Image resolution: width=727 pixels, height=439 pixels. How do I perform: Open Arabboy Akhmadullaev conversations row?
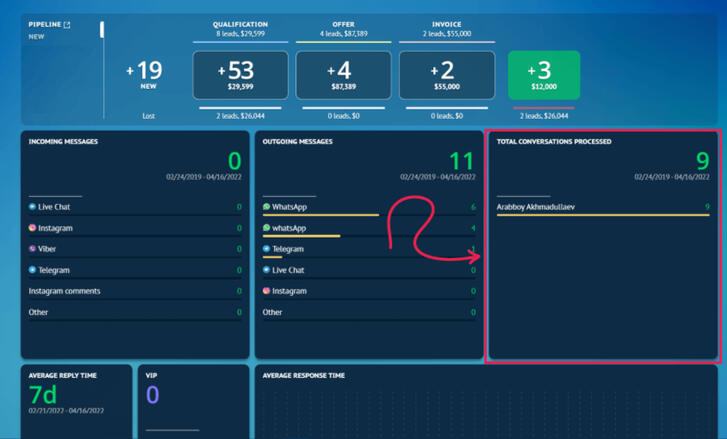tap(536, 208)
